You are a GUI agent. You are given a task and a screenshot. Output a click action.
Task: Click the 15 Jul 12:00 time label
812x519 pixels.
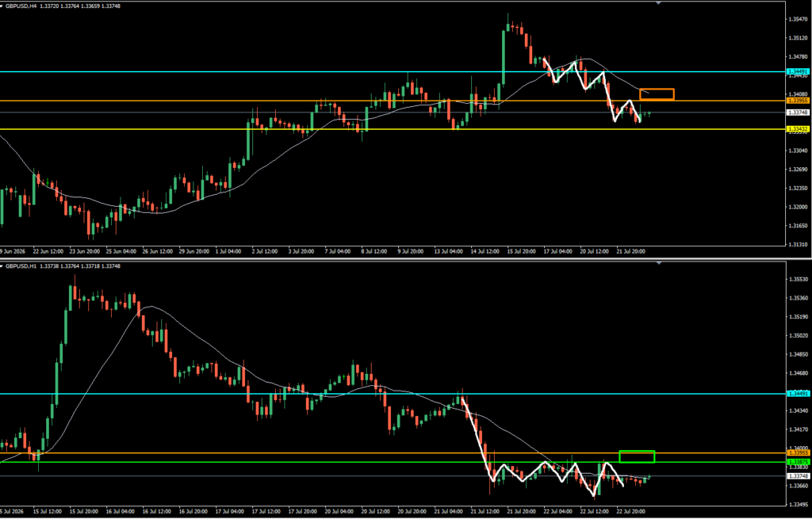[48, 512]
